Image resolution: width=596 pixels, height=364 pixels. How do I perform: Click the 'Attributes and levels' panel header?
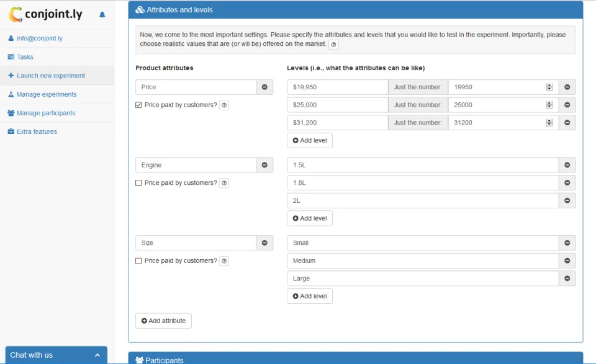point(355,10)
